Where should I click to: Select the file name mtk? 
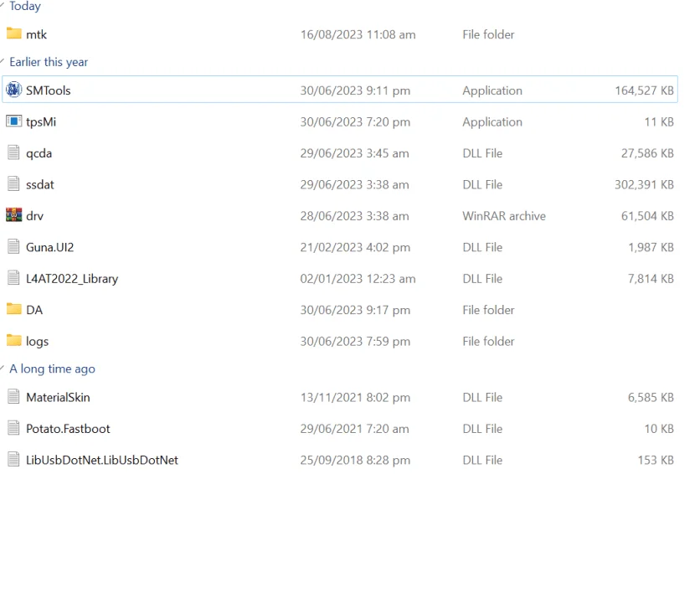pyautogui.click(x=36, y=34)
